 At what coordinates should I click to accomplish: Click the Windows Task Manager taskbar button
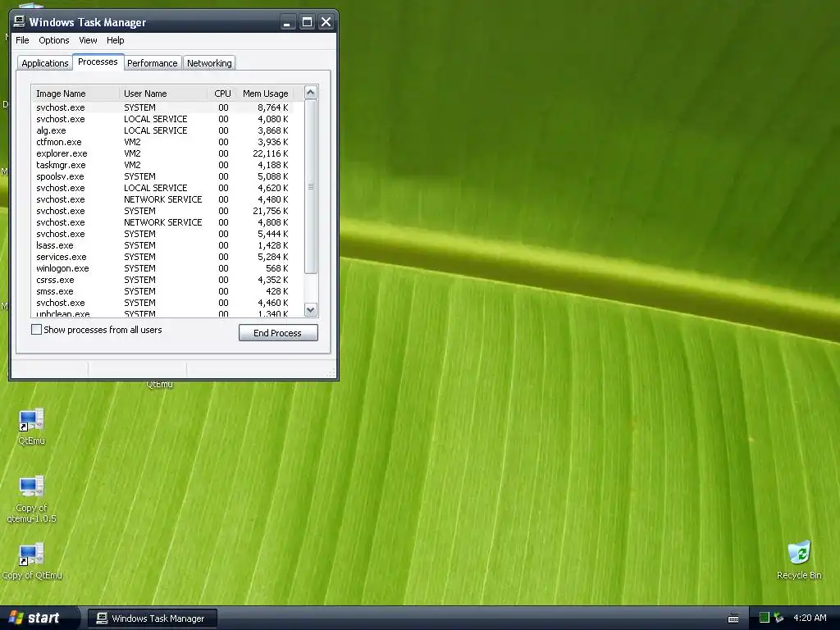click(x=152, y=619)
